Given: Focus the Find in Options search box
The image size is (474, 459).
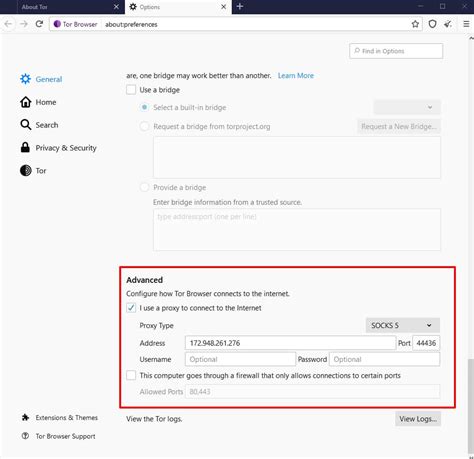Looking at the screenshot, I should [396, 51].
